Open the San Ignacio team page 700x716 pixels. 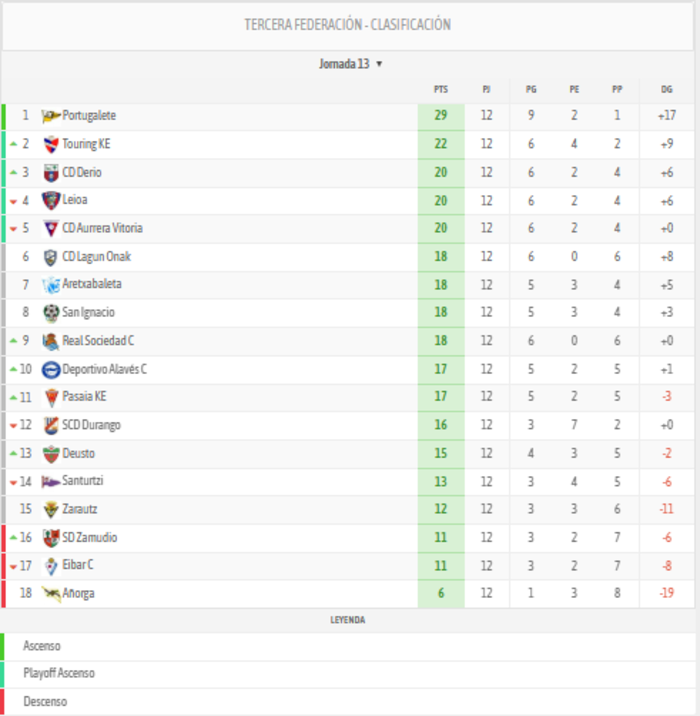pyautogui.click(x=88, y=313)
